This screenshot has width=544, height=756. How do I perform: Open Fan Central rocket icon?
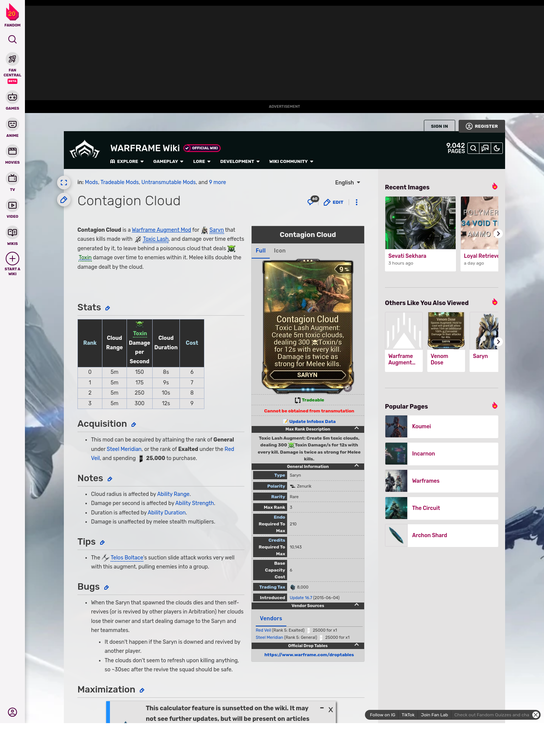(12, 59)
